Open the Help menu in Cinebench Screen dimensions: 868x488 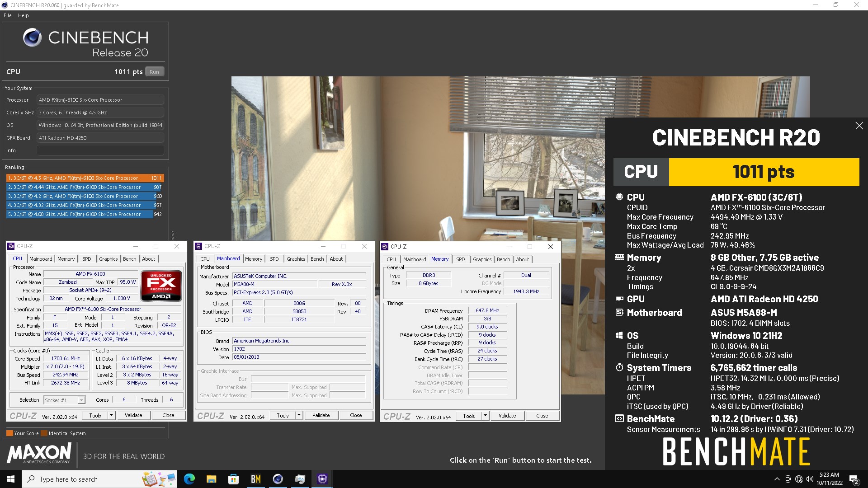pos(24,15)
